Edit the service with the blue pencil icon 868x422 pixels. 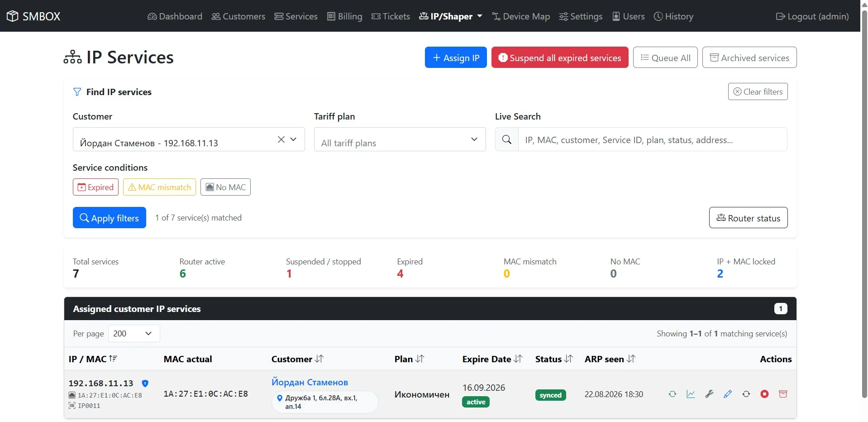pos(728,394)
